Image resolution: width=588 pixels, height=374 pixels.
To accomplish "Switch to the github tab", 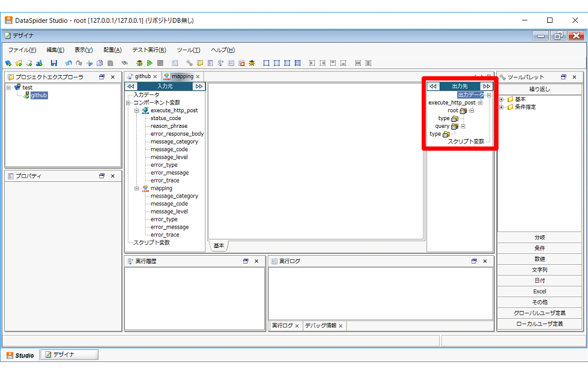I will click(x=142, y=76).
